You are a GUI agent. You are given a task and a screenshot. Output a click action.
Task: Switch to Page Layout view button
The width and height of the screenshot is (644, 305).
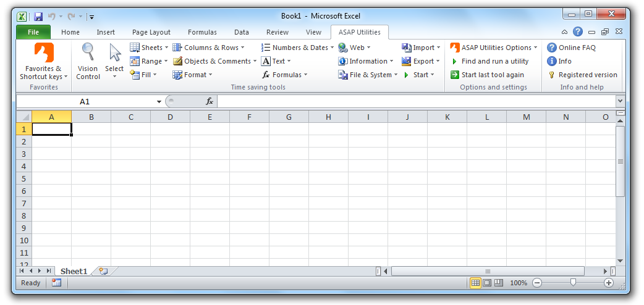coord(487,283)
